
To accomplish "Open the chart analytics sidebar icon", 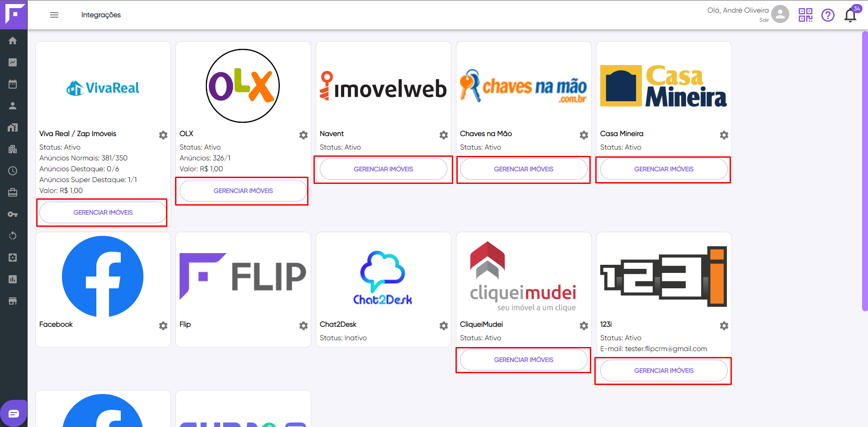I will point(13,62).
